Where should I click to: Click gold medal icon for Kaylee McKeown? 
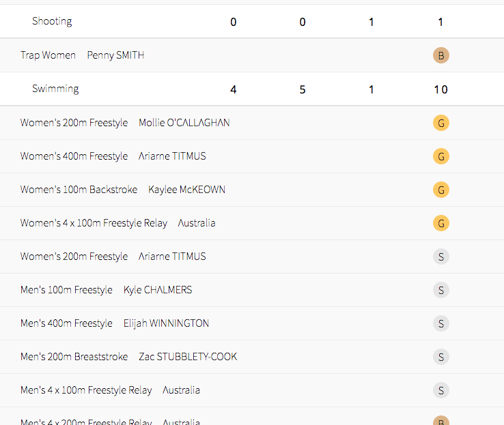(440, 190)
